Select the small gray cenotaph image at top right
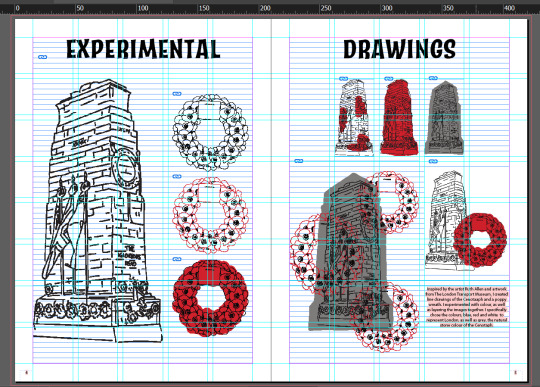Image resolution: width=540 pixels, height=387 pixels. 445,117
